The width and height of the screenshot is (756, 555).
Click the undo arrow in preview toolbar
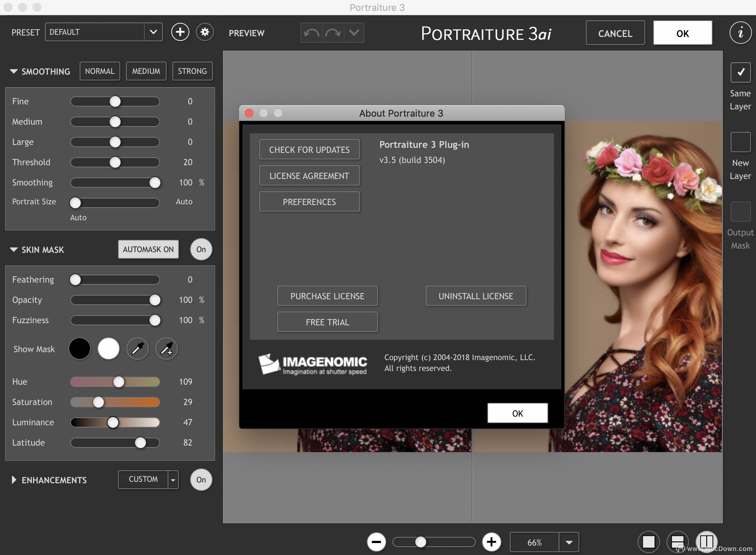click(x=311, y=33)
